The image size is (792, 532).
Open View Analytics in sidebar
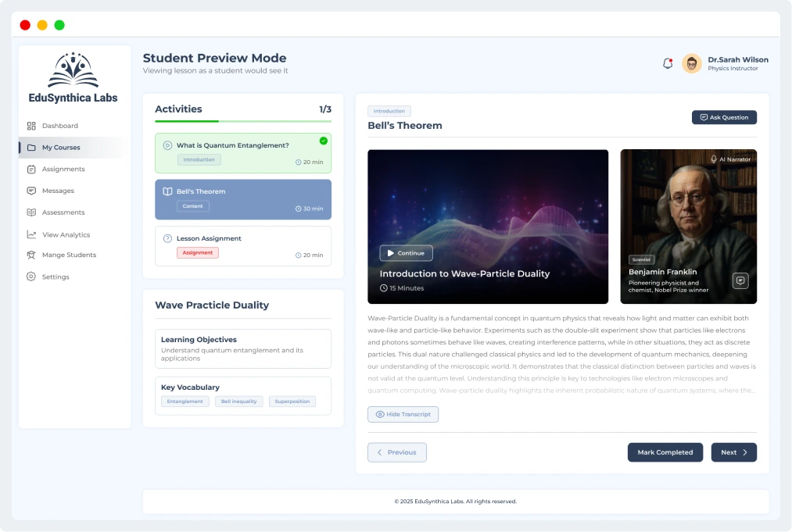coord(66,234)
